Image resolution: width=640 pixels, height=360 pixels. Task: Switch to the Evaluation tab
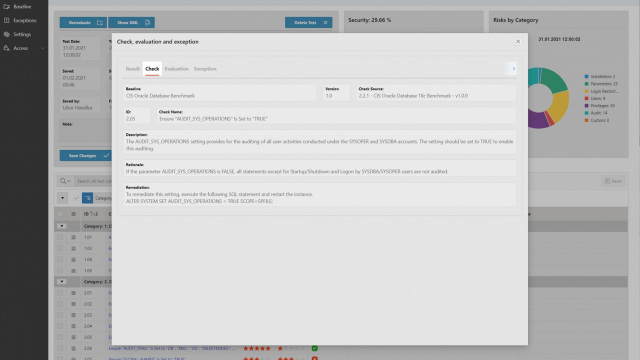pos(176,69)
